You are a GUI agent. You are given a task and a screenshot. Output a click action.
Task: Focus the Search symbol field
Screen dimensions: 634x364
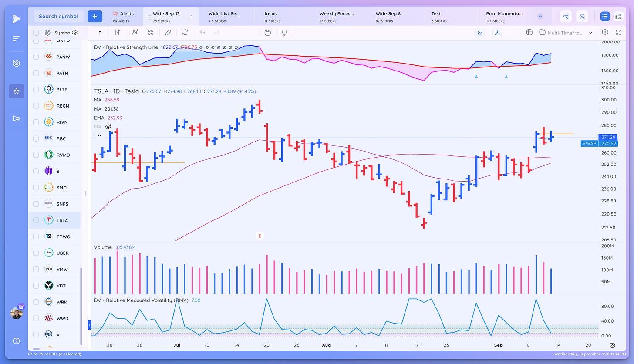pyautogui.click(x=58, y=16)
